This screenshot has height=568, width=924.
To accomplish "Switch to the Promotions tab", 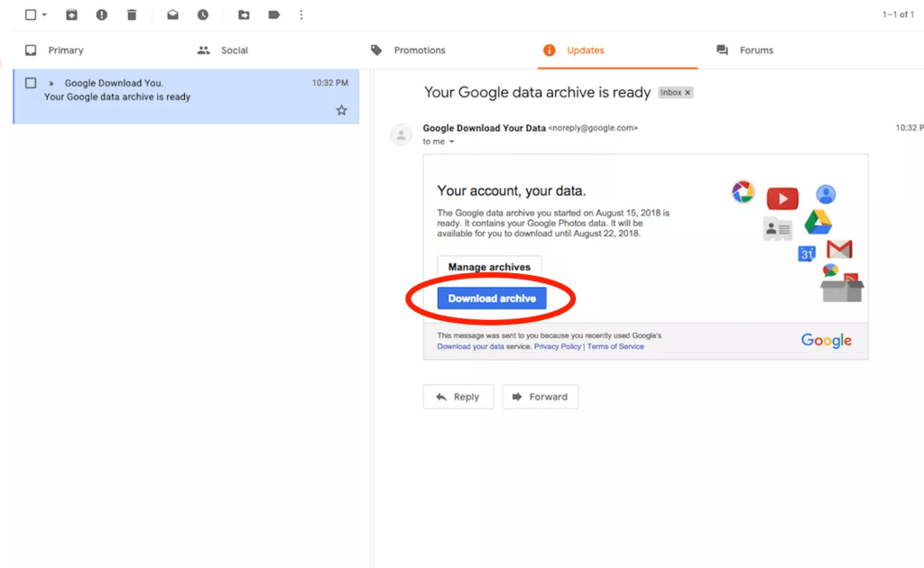I will [419, 50].
